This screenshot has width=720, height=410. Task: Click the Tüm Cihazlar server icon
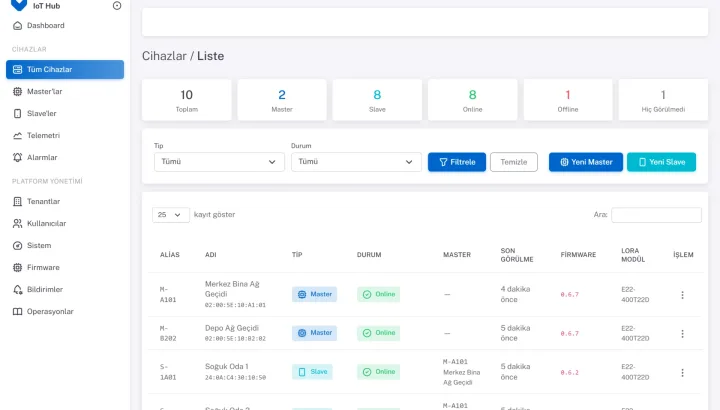[x=17, y=69]
